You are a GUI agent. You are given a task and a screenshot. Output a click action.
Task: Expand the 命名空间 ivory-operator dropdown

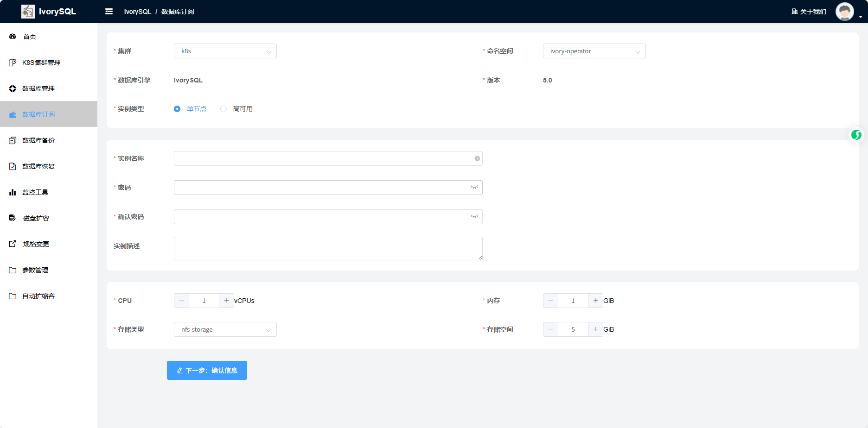(594, 51)
